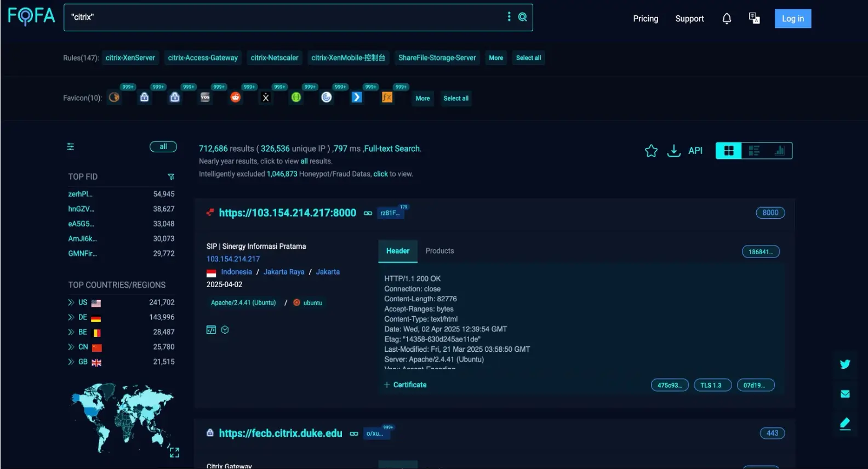Select the Reddit-style orange favicon
868x469 pixels.
coord(236,97)
